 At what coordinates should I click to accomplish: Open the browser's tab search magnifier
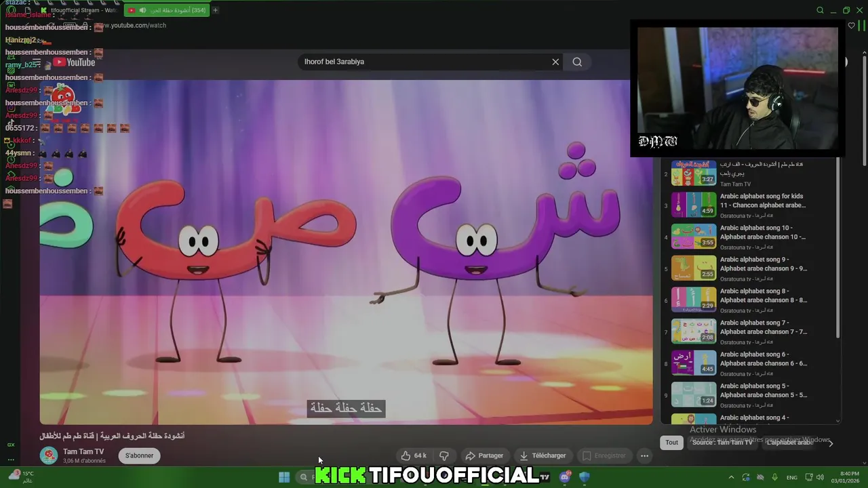tap(820, 10)
